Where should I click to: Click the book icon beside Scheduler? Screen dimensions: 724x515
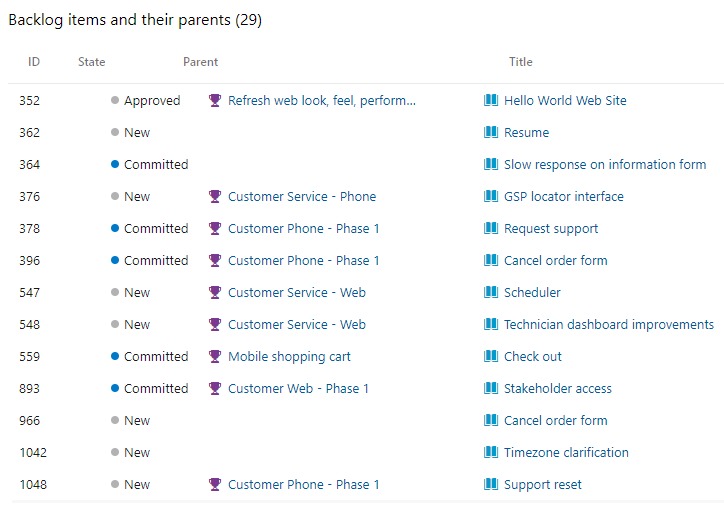[491, 292]
